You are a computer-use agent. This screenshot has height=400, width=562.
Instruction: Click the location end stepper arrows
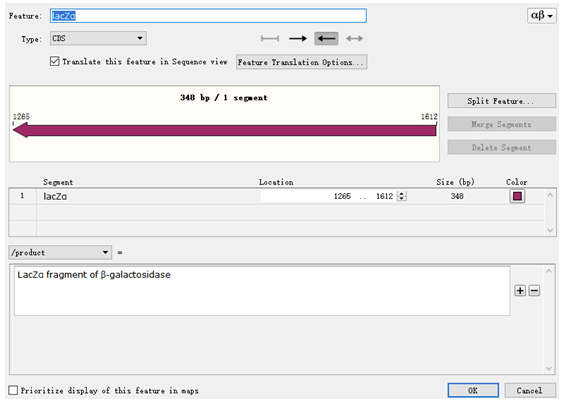coord(402,196)
